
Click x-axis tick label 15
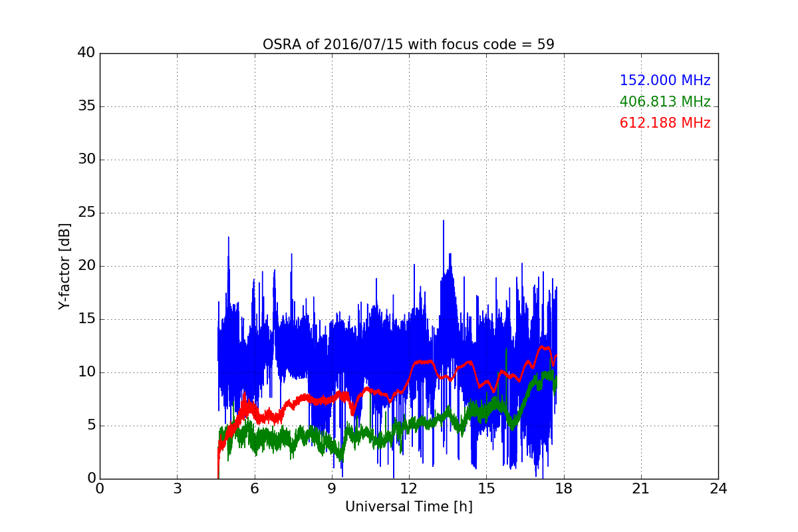pos(486,488)
